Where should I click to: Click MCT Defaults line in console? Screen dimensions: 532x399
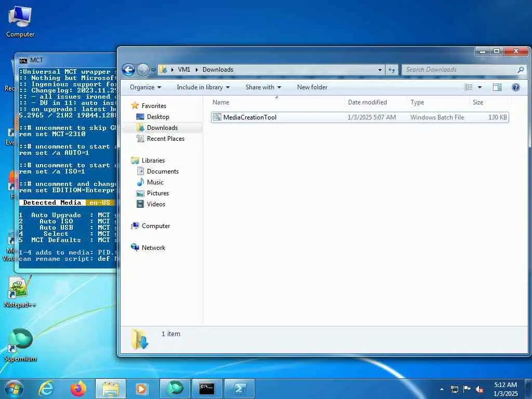click(x=67, y=240)
